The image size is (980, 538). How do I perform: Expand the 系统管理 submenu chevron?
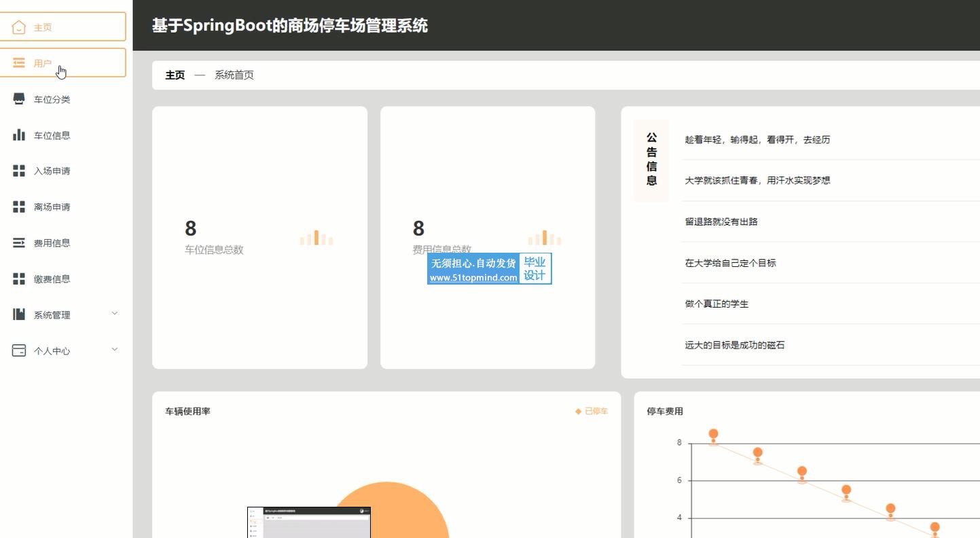point(114,313)
